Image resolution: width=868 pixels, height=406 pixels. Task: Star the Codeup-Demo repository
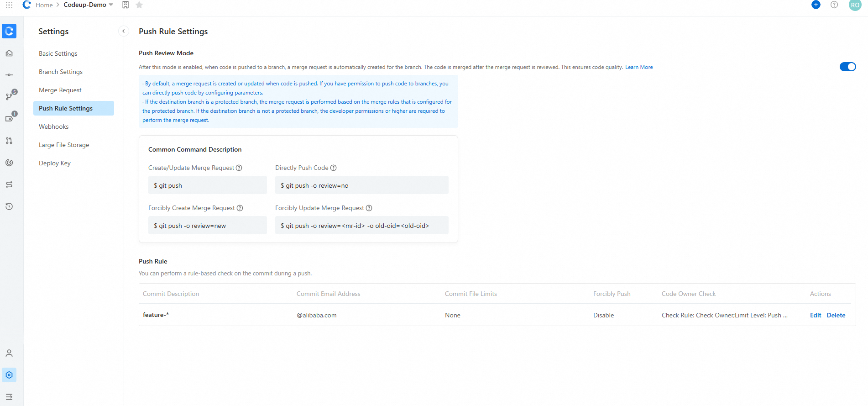[x=139, y=5]
